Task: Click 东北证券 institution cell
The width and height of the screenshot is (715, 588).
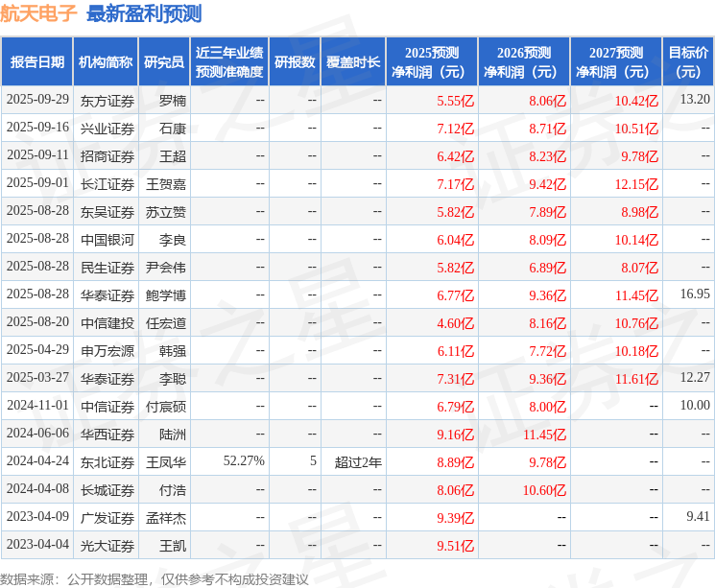Action: tap(107, 462)
